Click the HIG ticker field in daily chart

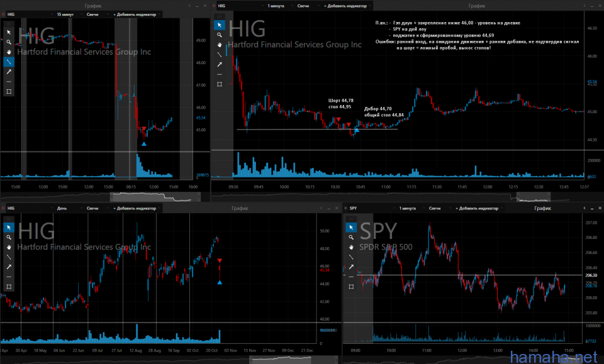point(30,208)
